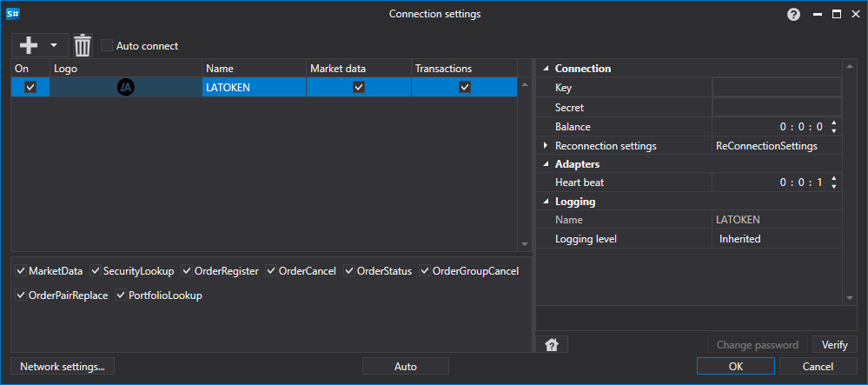Image resolution: width=868 pixels, height=385 pixels.
Task: Enable the Auto connect checkbox
Action: click(107, 45)
